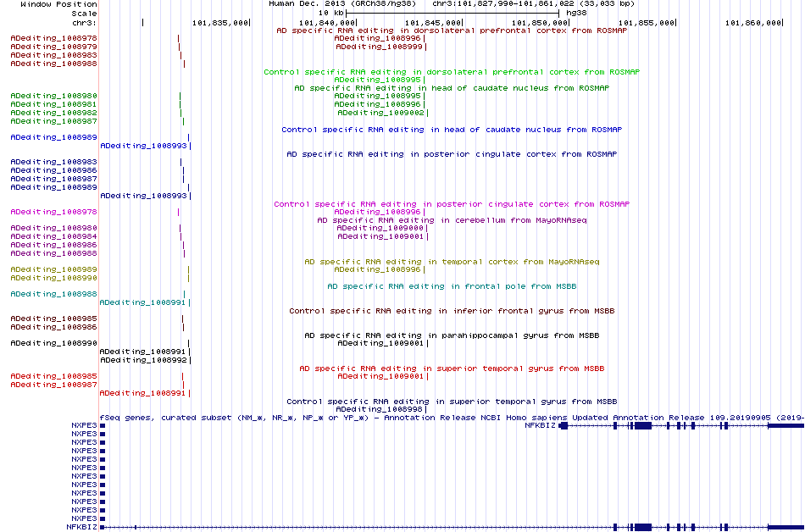
Task: Click the NFKBIZ label at the bottom left
Action: click(x=81, y=527)
